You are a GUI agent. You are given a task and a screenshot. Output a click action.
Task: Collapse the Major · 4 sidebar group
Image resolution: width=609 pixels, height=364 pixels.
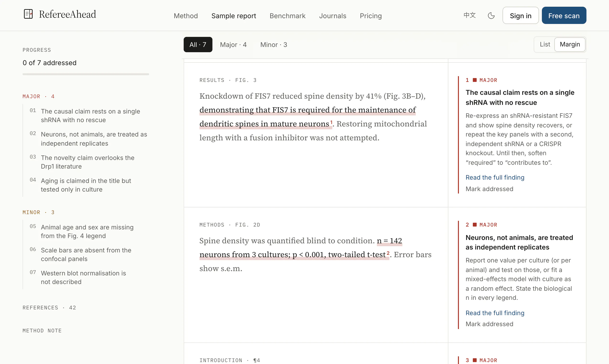(x=39, y=97)
